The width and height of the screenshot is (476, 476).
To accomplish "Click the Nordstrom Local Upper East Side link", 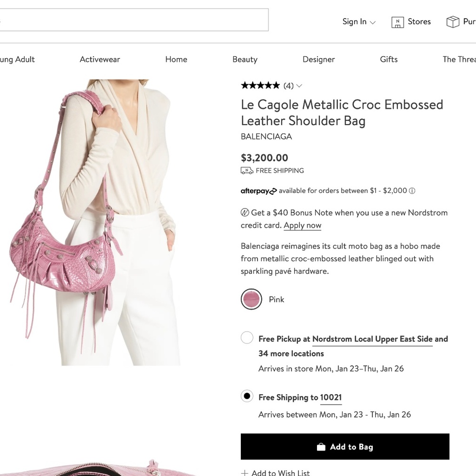I will point(373,339).
